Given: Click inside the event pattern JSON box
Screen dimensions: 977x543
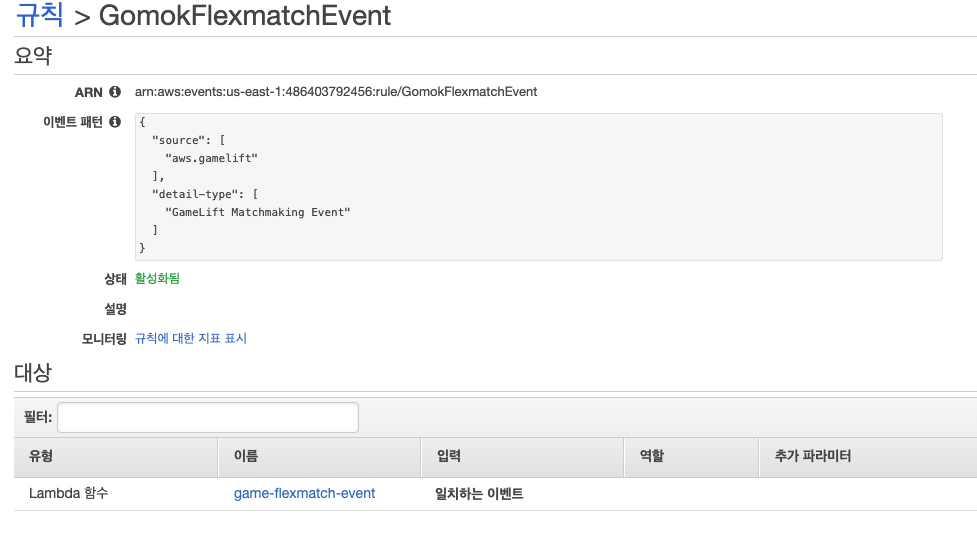Looking at the screenshot, I should (538, 186).
